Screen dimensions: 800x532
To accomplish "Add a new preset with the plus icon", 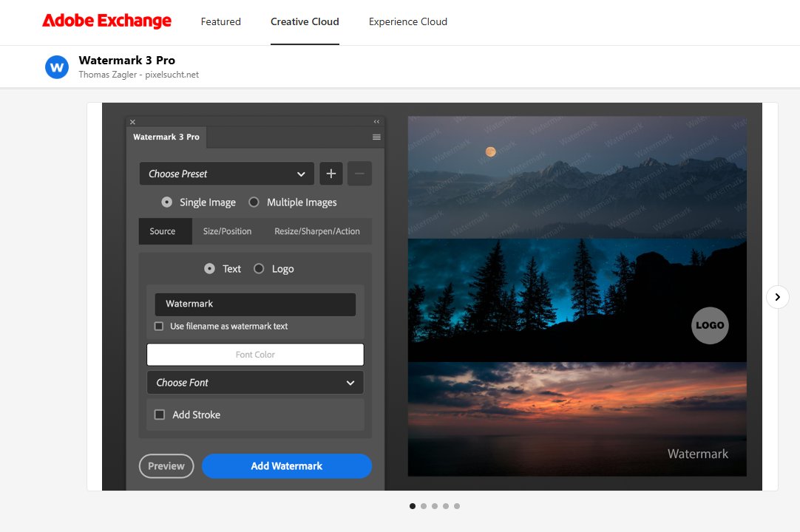I will pos(330,174).
